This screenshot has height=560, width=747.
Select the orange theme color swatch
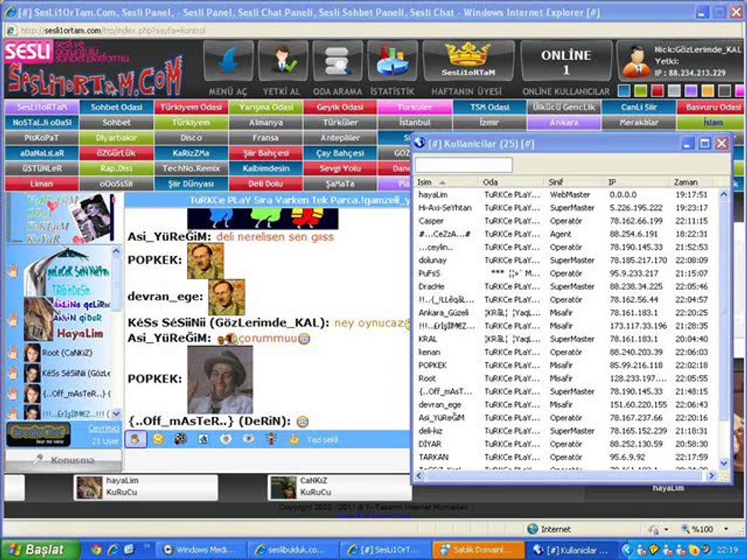pos(707,90)
